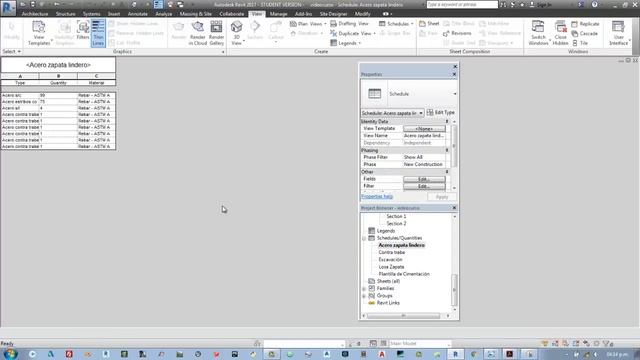Open the Filters tool in Graphics panel
The image size is (640, 360).
(83, 30)
